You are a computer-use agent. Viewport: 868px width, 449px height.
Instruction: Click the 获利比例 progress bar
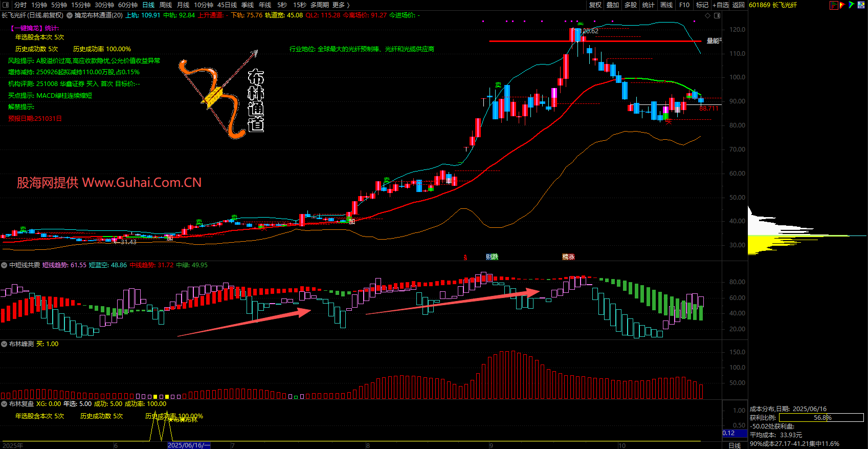pos(821,418)
